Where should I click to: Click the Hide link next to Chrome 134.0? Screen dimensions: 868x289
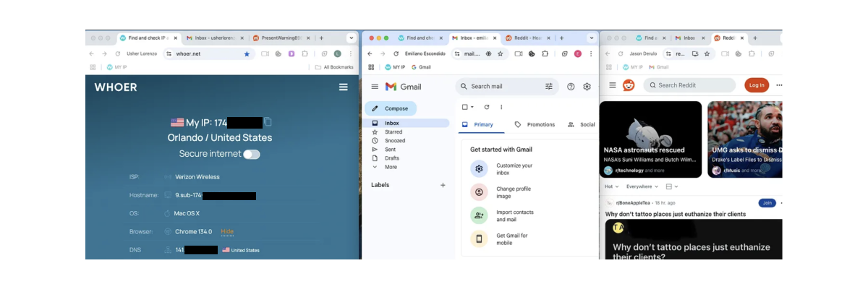[227, 231]
